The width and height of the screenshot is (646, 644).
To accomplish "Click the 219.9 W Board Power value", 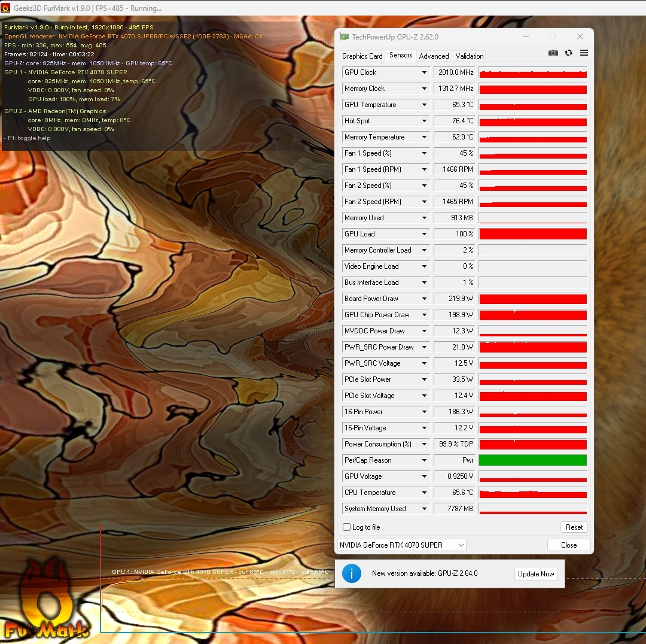I will click(x=455, y=299).
